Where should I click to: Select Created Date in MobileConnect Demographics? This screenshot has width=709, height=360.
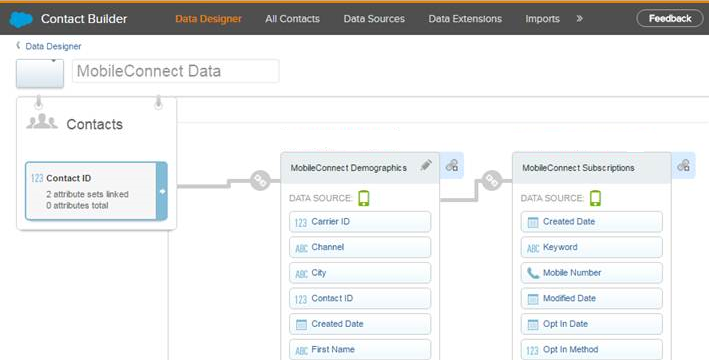click(x=360, y=324)
